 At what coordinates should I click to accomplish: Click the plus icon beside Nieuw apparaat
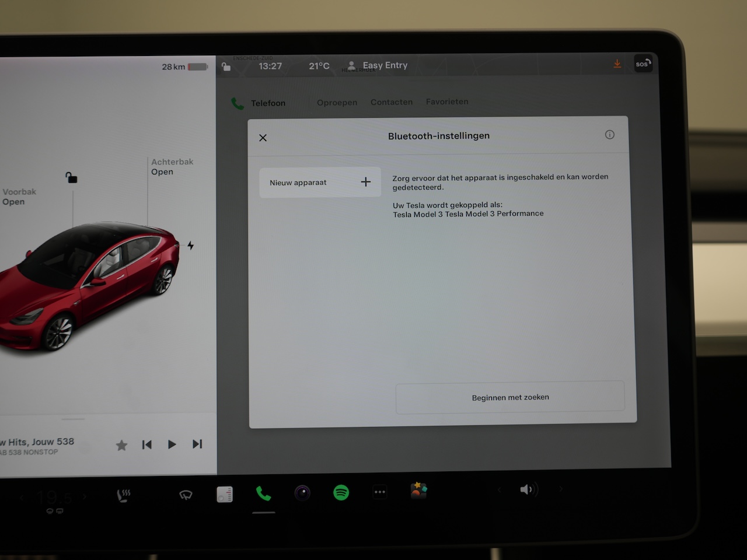pyautogui.click(x=366, y=182)
